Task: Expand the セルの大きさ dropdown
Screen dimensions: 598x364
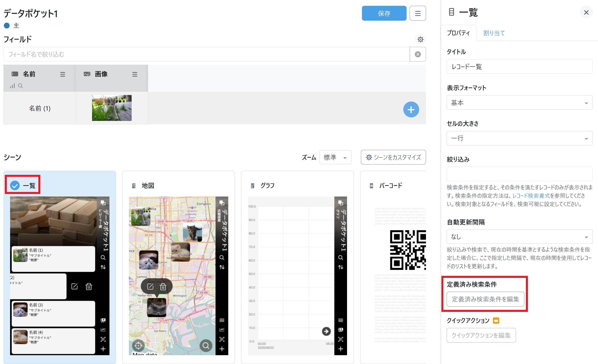Action: coord(519,138)
